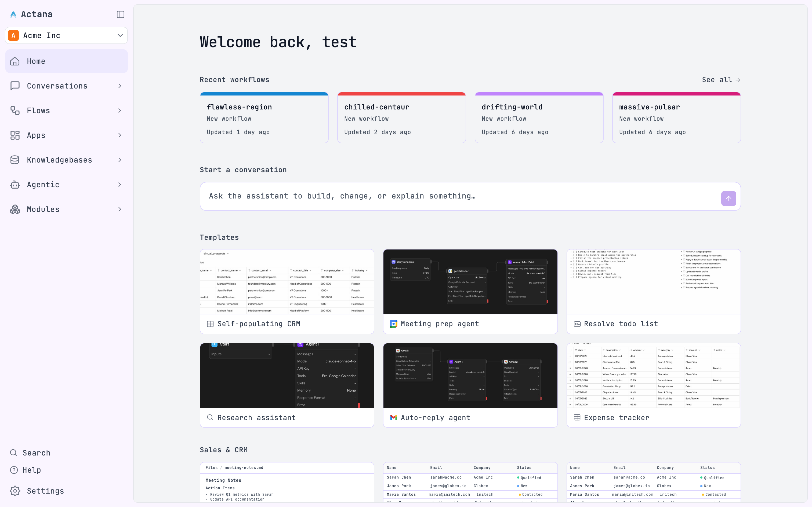Click the Home house icon

point(15,61)
